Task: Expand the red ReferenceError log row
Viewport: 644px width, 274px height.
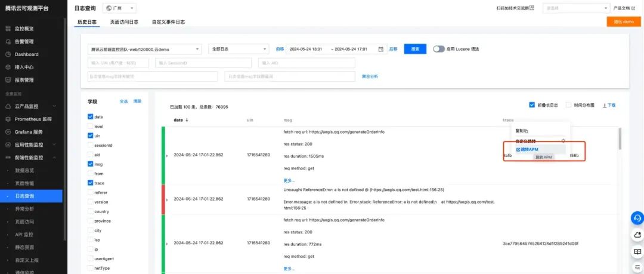Action: click(x=167, y=199)
